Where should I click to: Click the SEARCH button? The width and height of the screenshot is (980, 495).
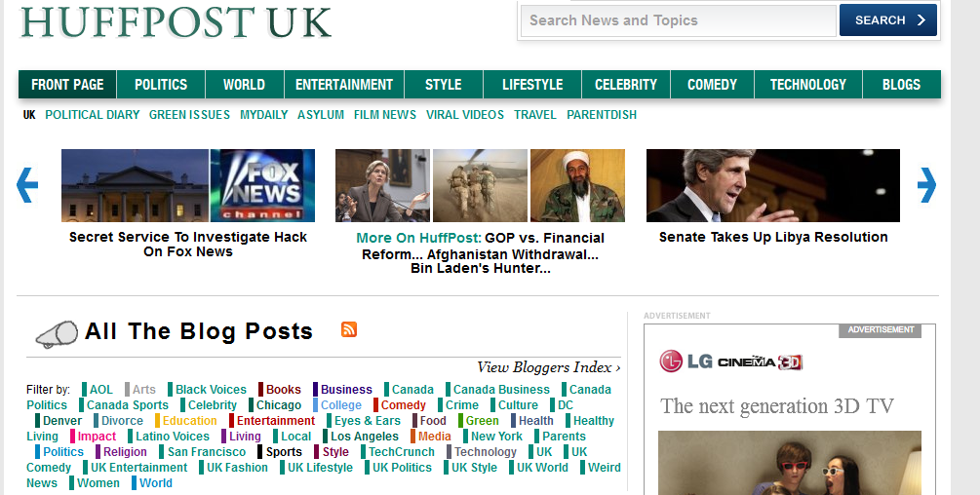point(888,20)
